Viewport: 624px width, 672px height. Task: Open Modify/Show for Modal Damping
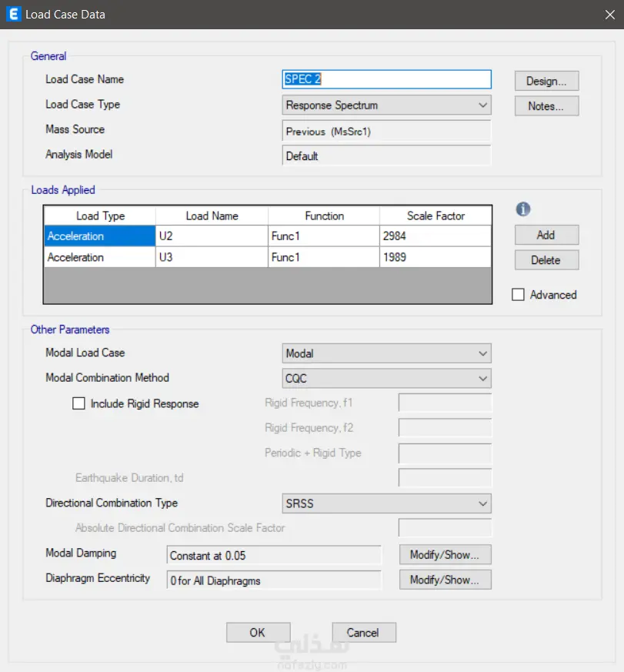[445, 554]
